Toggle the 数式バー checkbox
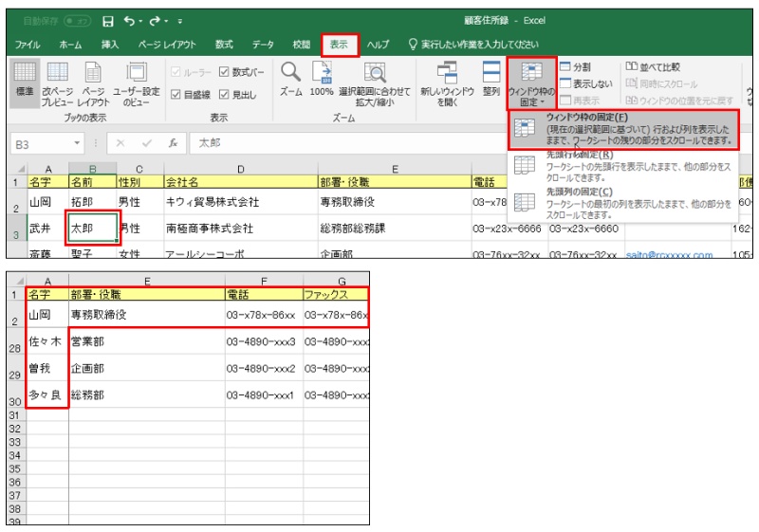Viewport: 759px width, 532px height. point(223,71)
